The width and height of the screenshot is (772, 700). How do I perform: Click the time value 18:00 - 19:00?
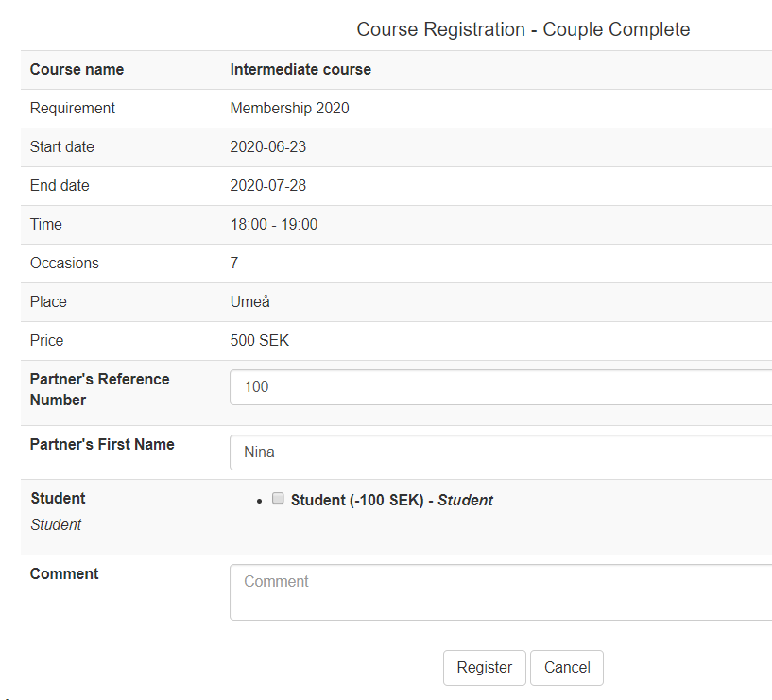click(273, 225)
